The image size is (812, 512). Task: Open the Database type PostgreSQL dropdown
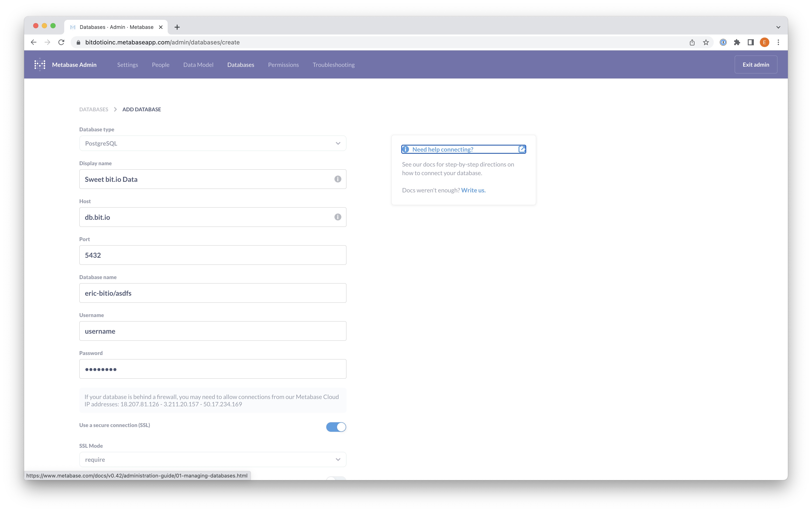[212, 143]
